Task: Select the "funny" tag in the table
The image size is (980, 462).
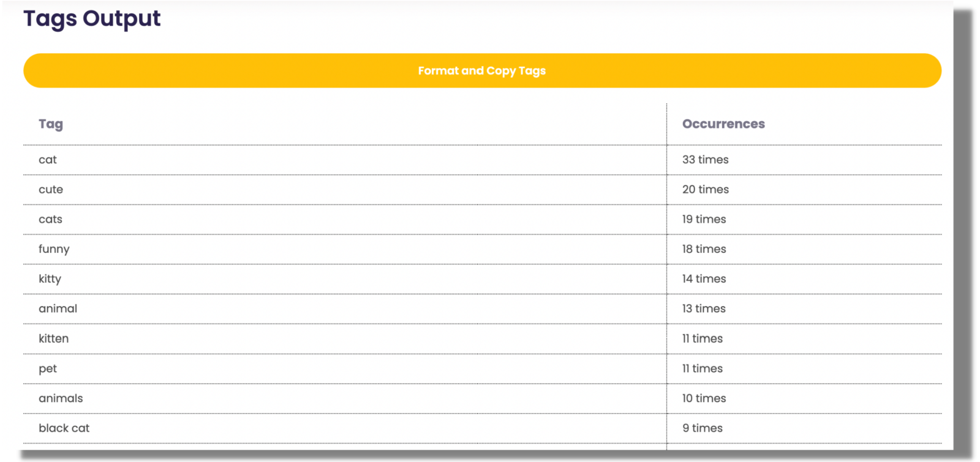Action: [54, 249]
